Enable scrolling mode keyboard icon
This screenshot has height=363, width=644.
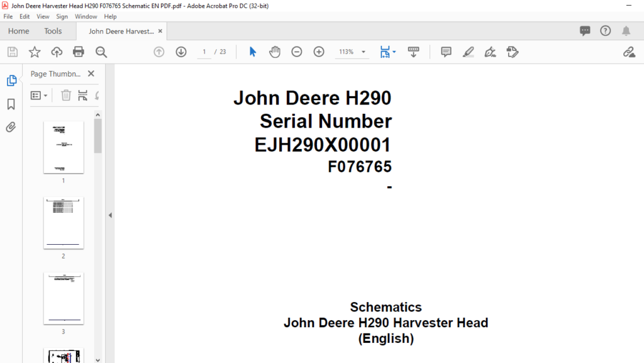[x=413, y=52]
